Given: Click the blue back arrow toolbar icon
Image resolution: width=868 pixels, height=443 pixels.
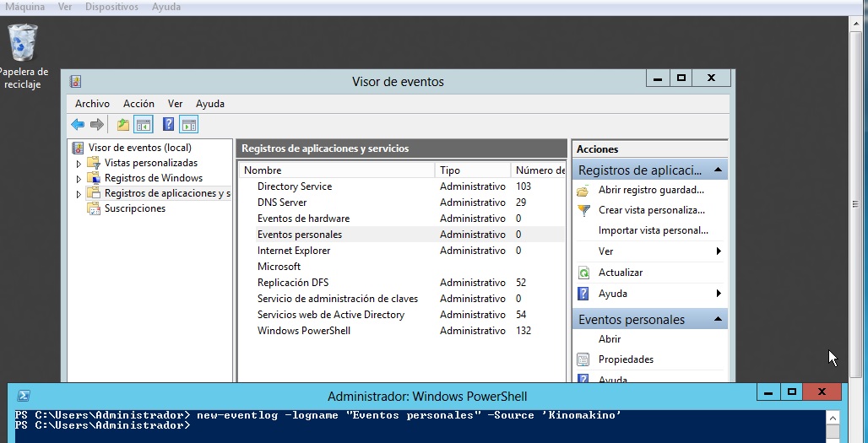Looking at the screenshot, I should (78, 125).
